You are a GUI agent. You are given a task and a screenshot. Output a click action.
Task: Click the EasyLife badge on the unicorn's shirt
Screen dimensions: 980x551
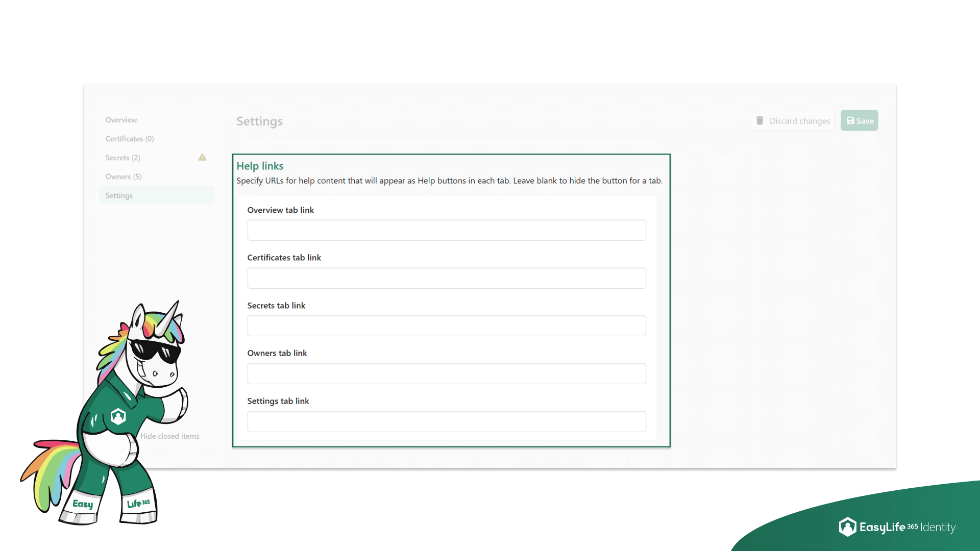tap(117, 416)
